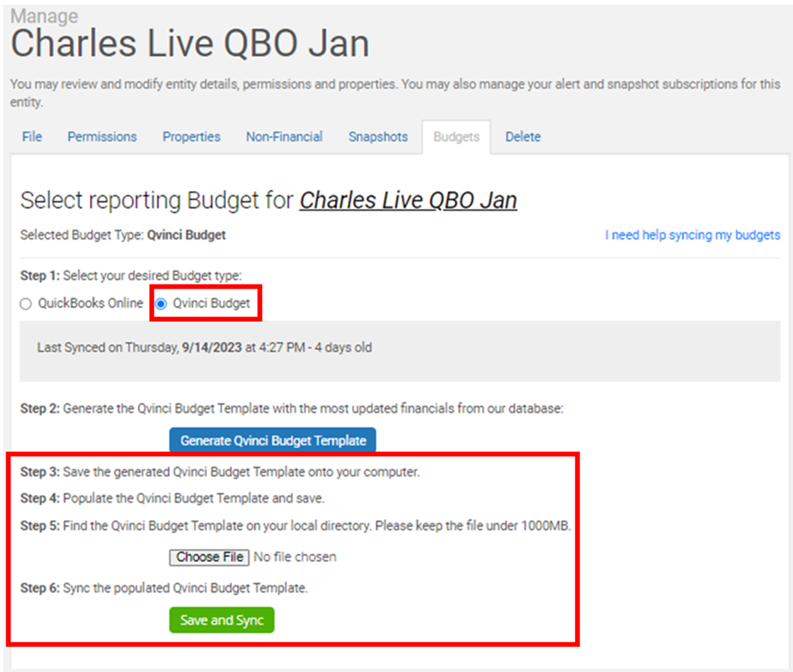The image size is (793, 672).
Task: Click the 'Manage' page heading label
Action: (x=44, y=16)
